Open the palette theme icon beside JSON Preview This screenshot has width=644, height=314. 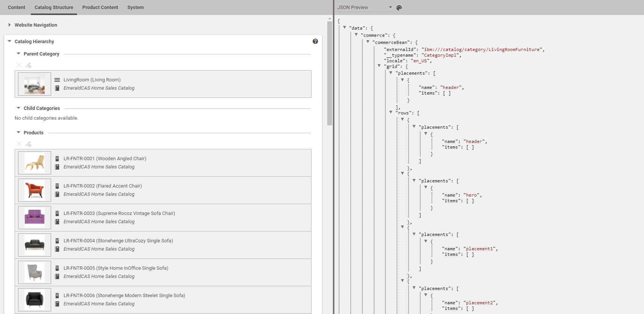(x=399, y=8)
